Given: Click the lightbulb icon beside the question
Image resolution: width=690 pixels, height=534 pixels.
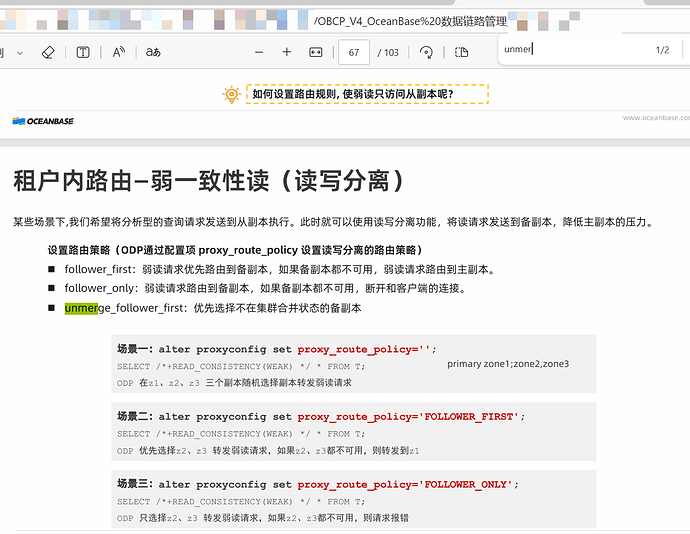Looking at the screenshot, I should pos(231,94).
